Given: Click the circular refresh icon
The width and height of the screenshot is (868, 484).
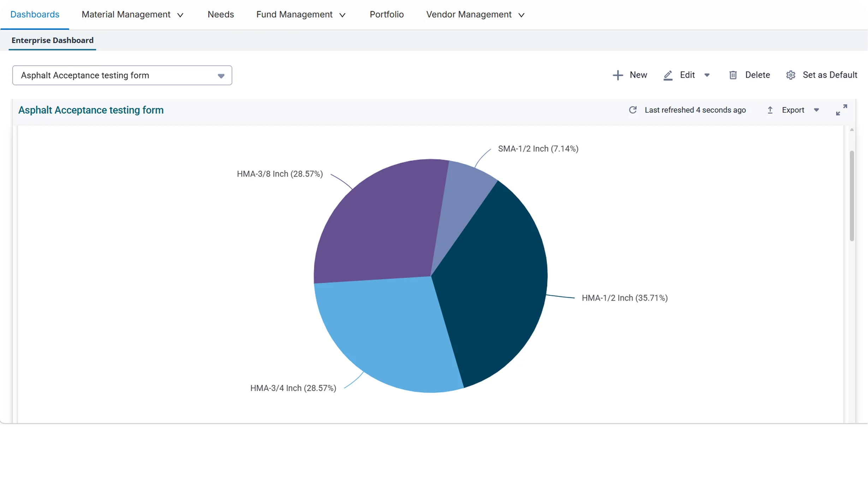Looking at the screenshot, I should pos(633,110).
